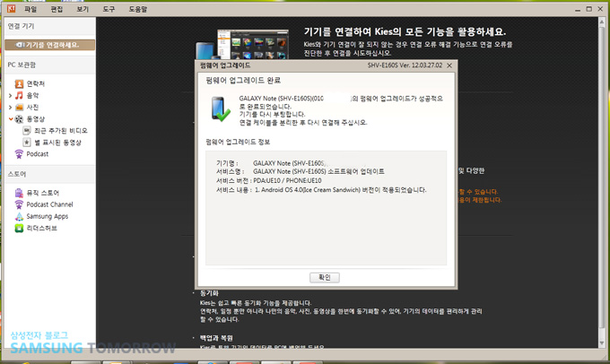
Task: Click the 펌웨어 업그레이드 완료 heading text
Action: 243,81
